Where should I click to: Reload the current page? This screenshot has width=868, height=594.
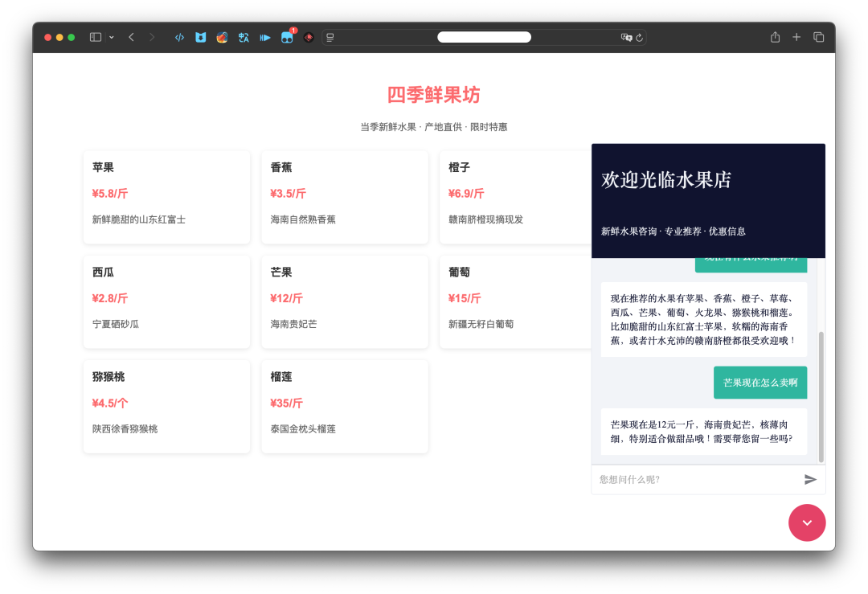coord(639,37)
